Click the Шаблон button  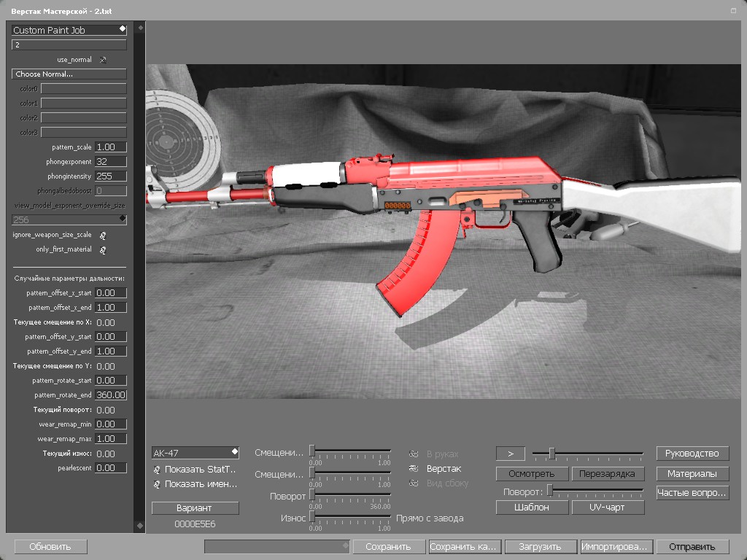pyautogui.click(x=532, y=507)
